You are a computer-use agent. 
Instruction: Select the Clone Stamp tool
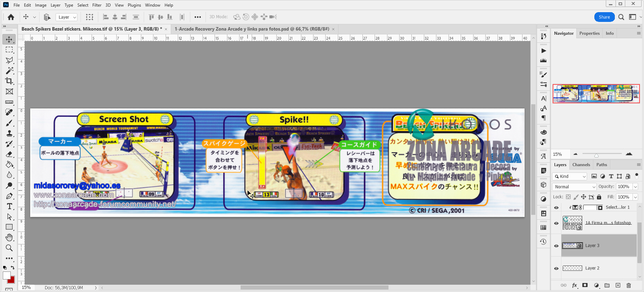click(9, 133)
